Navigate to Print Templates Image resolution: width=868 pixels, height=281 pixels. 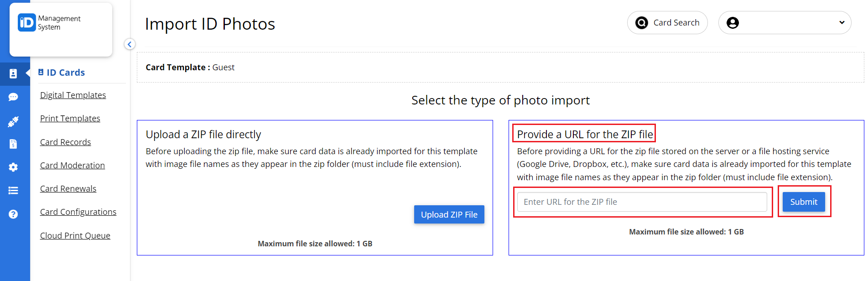[x=70, y=118]
